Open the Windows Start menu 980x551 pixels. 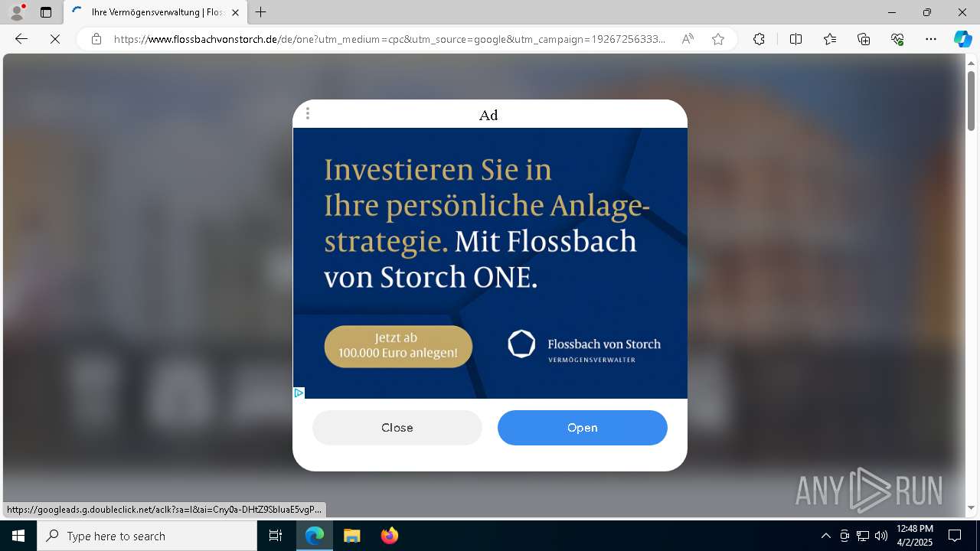click(x=18, y=536)
